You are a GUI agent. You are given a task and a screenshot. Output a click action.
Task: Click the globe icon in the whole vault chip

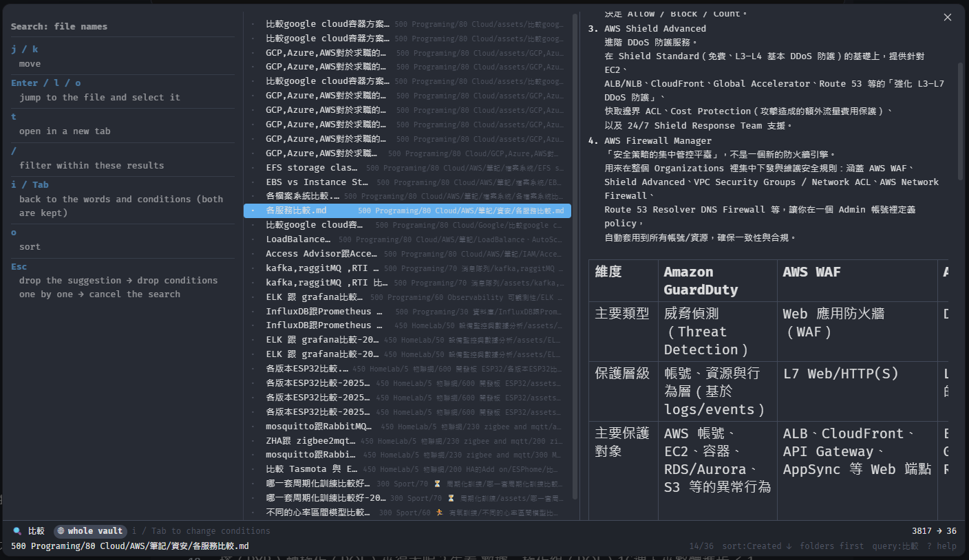[x=61, y=531]
